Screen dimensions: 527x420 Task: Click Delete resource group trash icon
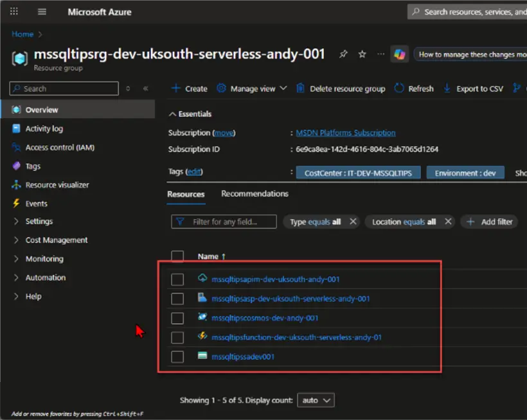pos(300,88)
